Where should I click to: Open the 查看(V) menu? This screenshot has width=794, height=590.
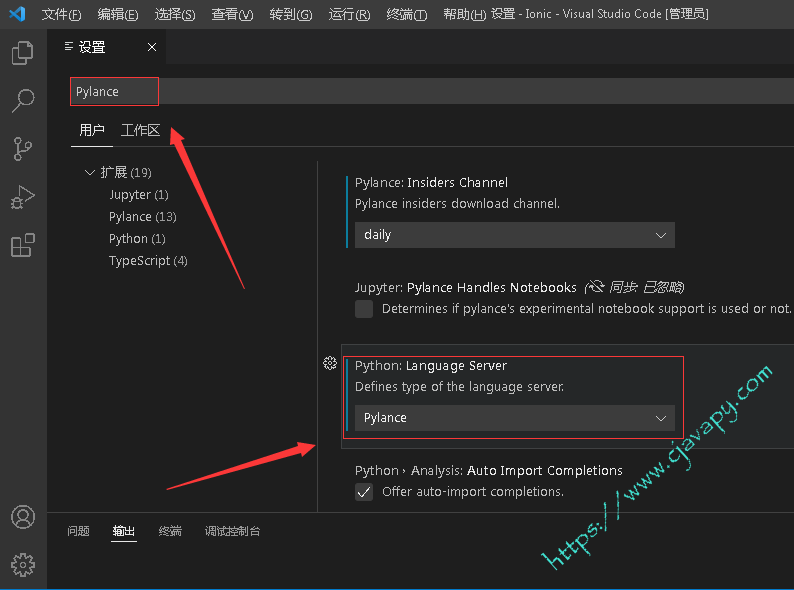(x=232, y=14)
